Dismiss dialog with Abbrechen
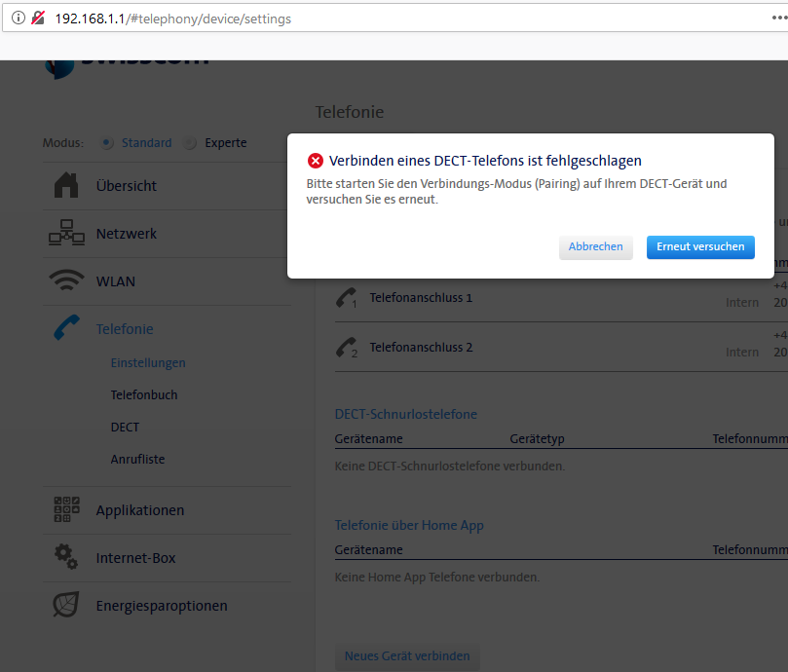Screen dimensions: 788x672 [595, 246]
